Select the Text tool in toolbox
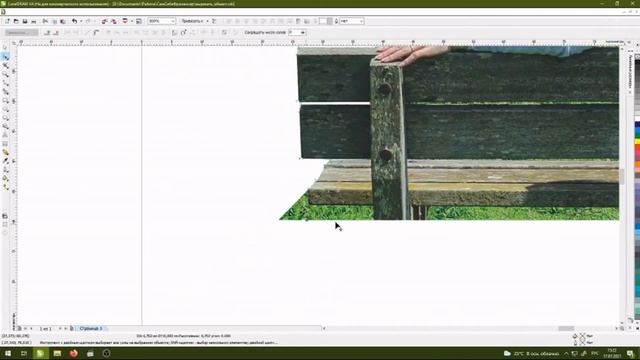This screenshot has width=640, height=360. pyautogui.click(x=5, y=127)
